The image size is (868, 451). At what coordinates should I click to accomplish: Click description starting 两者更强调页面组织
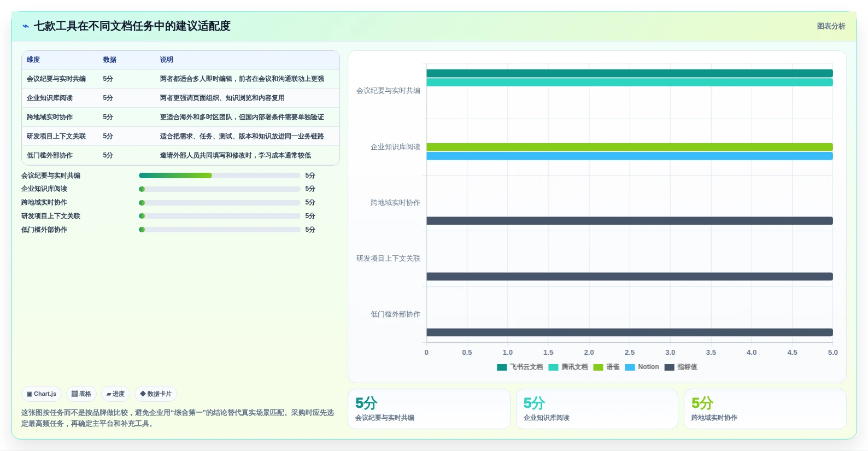tap(222, 98)
